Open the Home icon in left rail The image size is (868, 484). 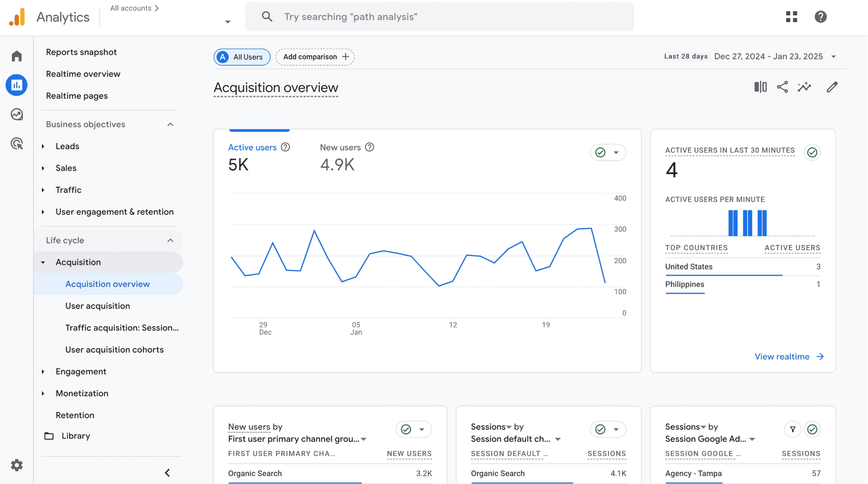[17, 56]
